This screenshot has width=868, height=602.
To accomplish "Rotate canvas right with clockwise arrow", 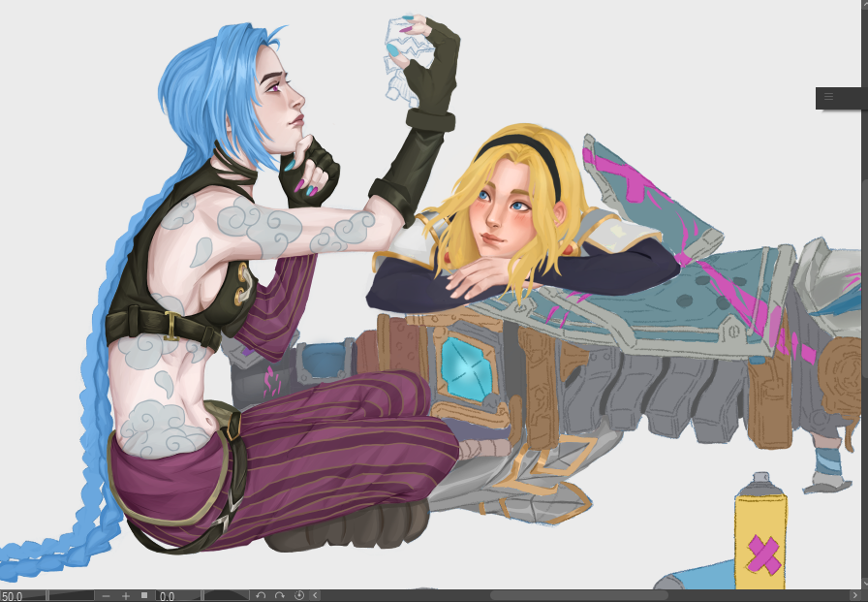I will tap(280, 595).
